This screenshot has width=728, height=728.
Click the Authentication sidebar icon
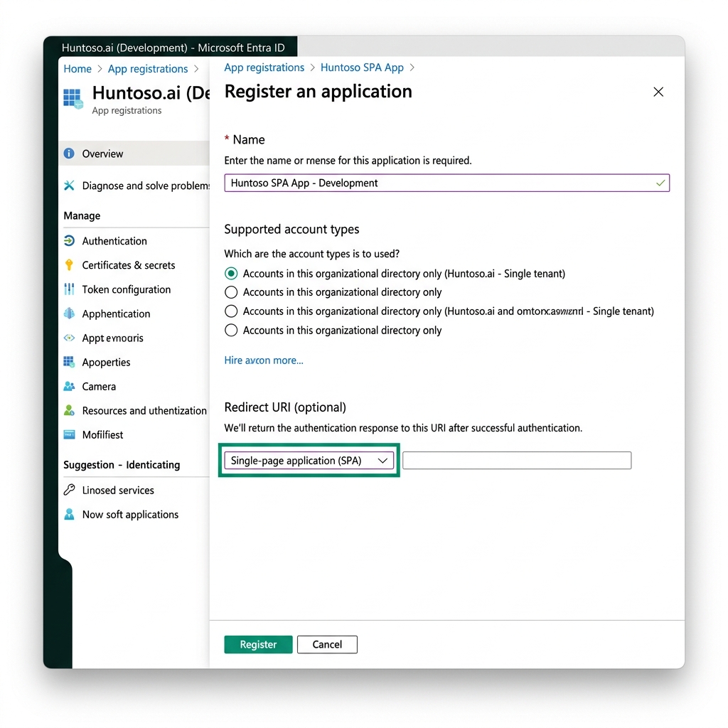tap(69, 240)
